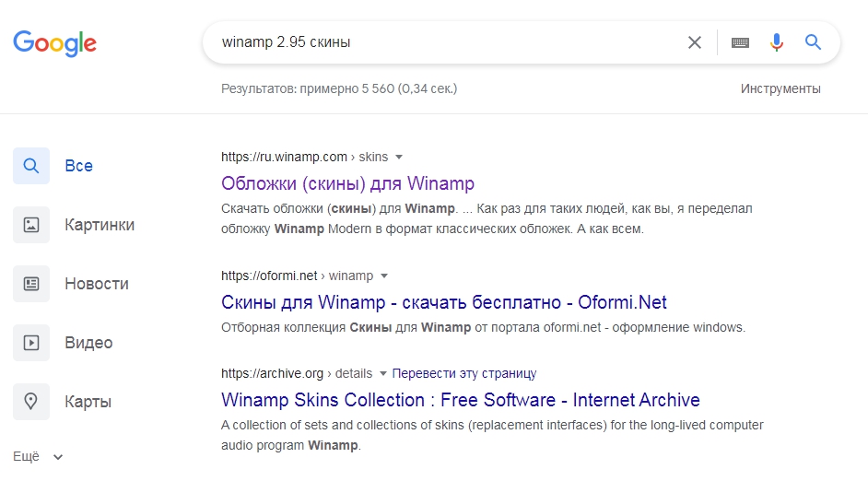868x481 pixels.
Task: Open Обложки (скины) для Winamp result
Action: 347,183
